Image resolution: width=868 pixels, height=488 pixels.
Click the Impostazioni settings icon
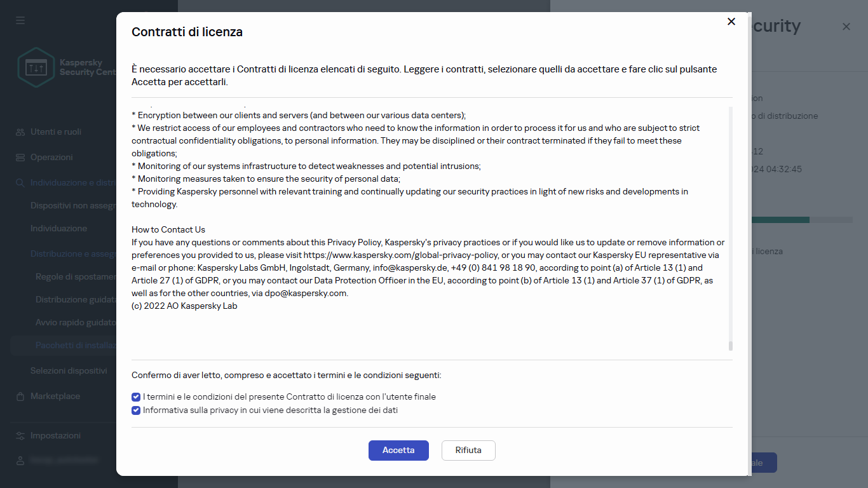pyautogui.click(x=20, y=436)
